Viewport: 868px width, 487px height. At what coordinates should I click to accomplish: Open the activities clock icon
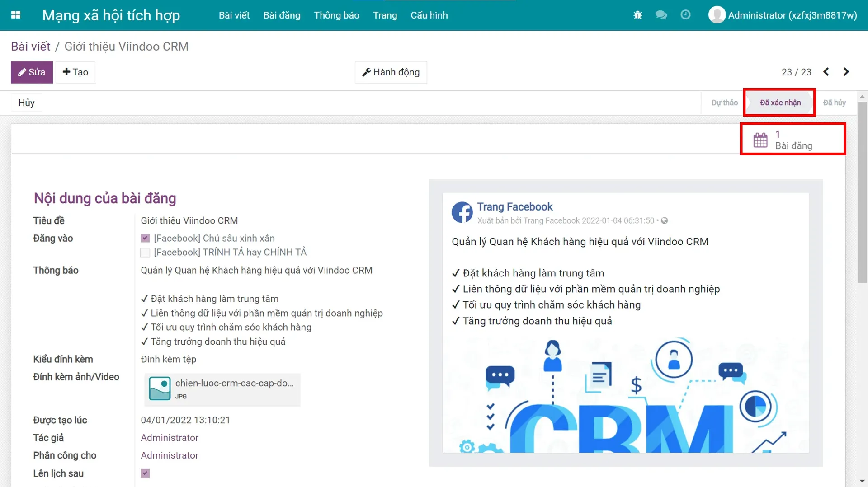[685, 15]
